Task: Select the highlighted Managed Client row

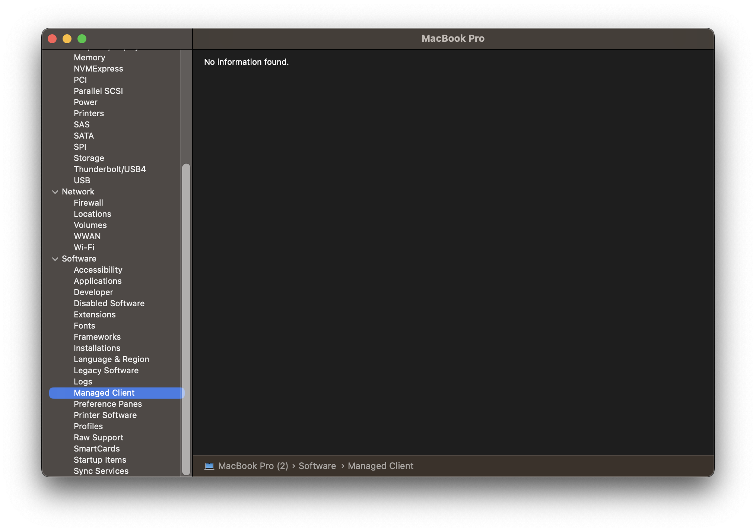Action: pos(117,393)
